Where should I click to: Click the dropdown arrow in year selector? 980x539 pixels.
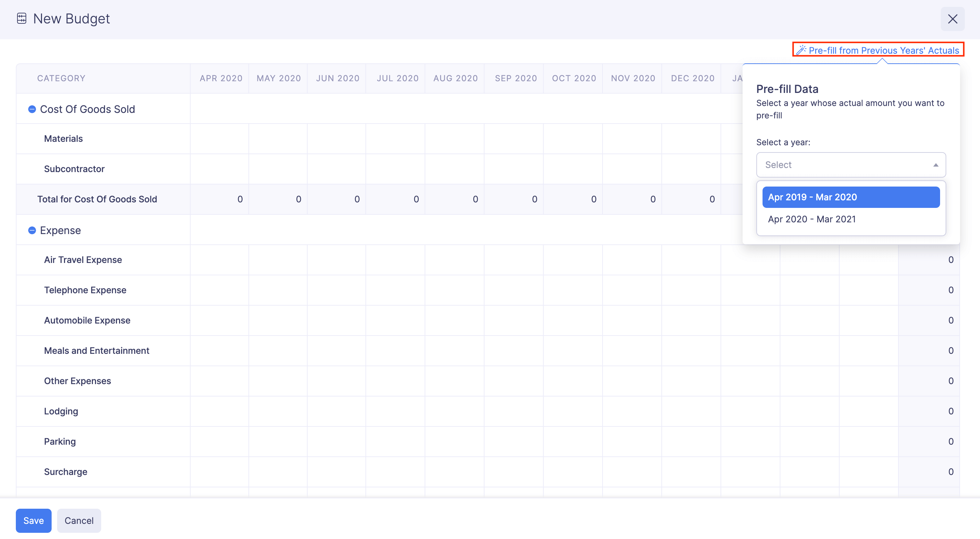click(x=936, y=165)
